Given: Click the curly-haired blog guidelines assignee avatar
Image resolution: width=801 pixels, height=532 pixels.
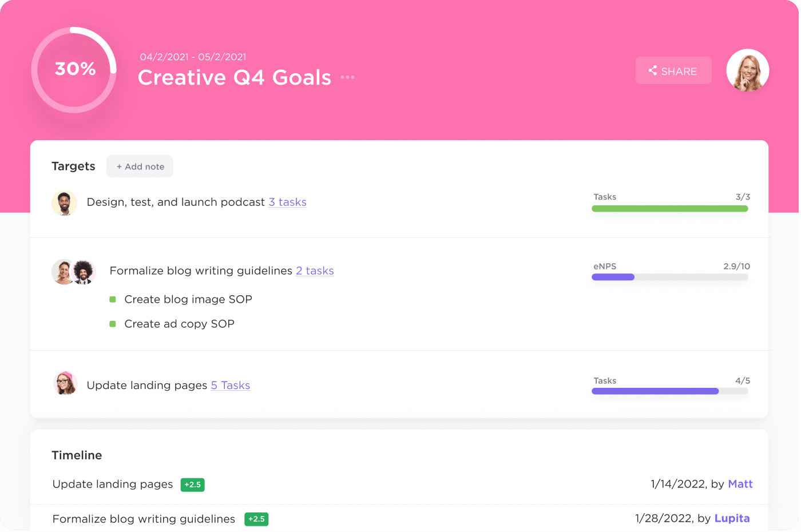Looking at the screenshot, I should point(84,272).
